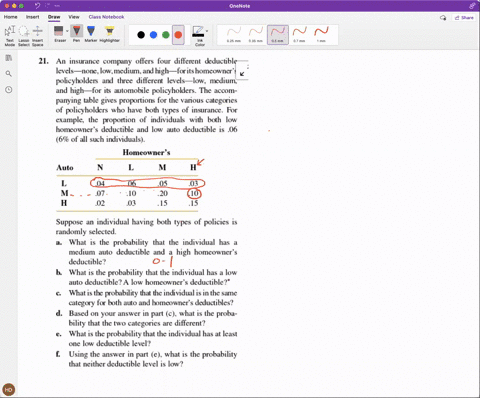Open the Ink Color picker
480x398 pixels.
pyautogui.click(x=199, y=36)
